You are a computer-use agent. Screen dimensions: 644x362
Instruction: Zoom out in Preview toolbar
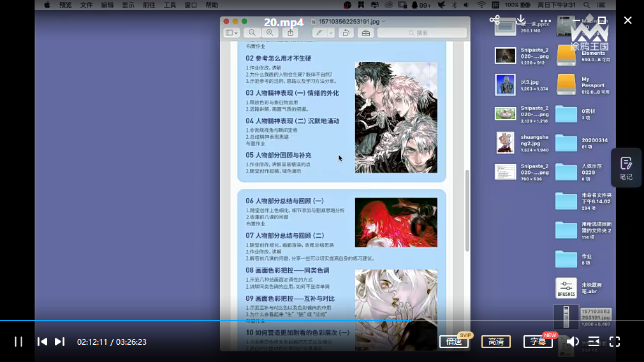(x=252, y=33)
